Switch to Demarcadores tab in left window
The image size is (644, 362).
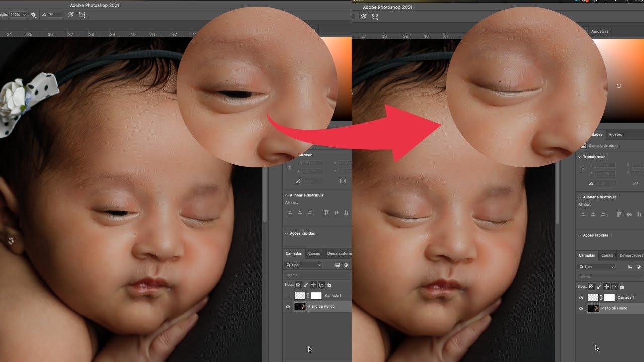338,254
